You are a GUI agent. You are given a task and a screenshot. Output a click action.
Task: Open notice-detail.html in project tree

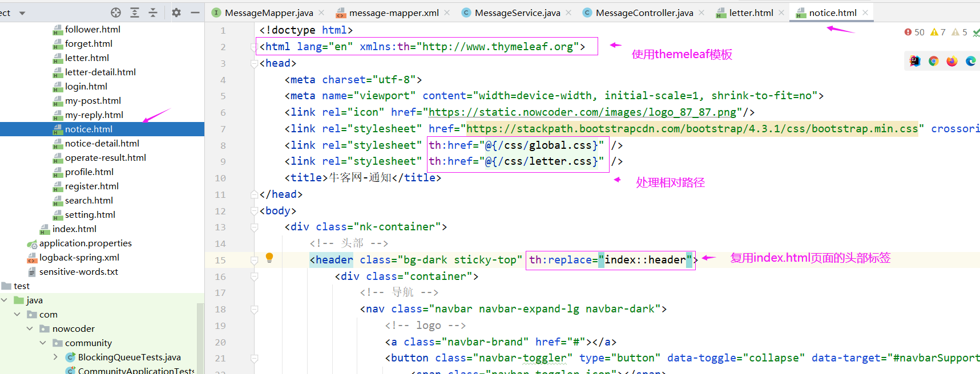point(102,143)
